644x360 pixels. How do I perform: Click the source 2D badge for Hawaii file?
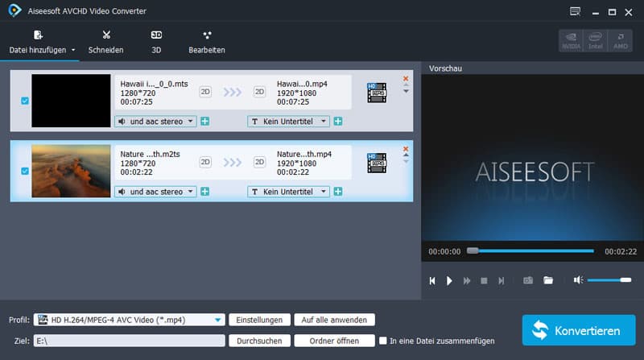pyautogui.click(x=205, y=92)
